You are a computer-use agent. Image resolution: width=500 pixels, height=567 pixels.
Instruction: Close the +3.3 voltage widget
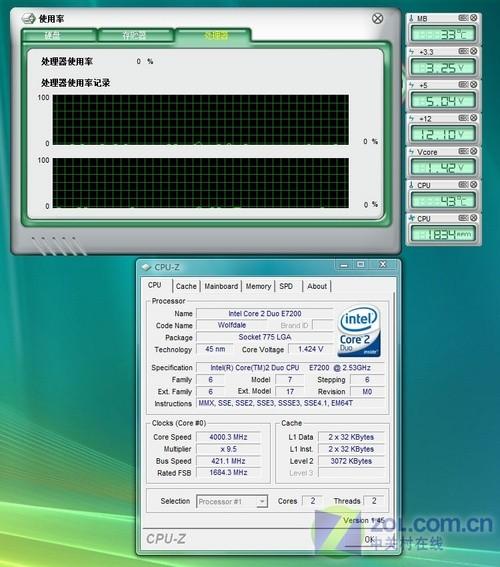(473, 51)
